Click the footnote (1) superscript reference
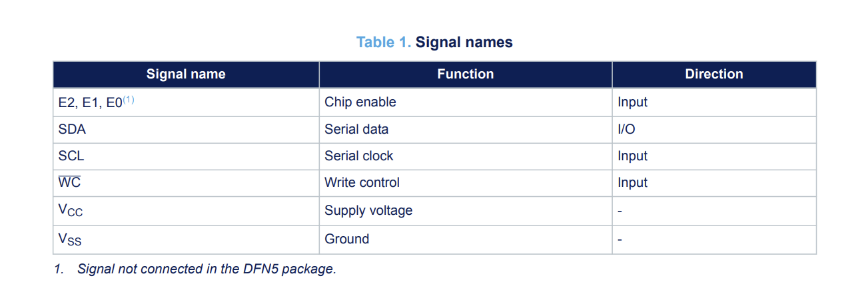Screen dimensions: 868x292 [x=129, y=100]
